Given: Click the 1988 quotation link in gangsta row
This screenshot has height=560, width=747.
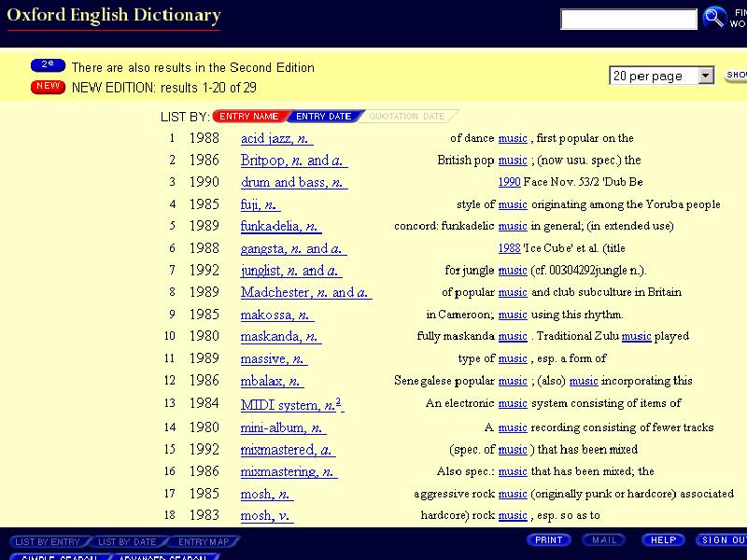Looking at the screenshot, I should coord(509,248).
